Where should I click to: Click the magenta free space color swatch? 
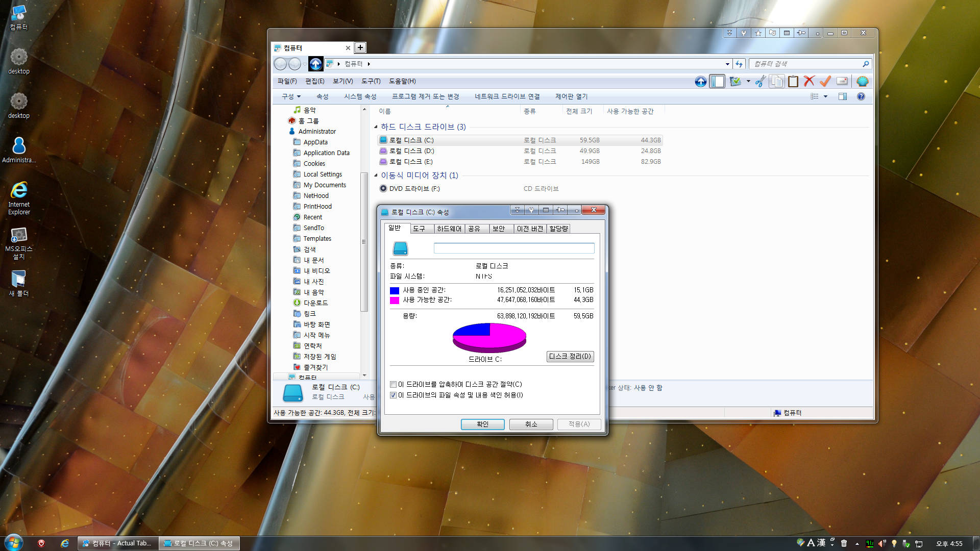coord(394,300)
